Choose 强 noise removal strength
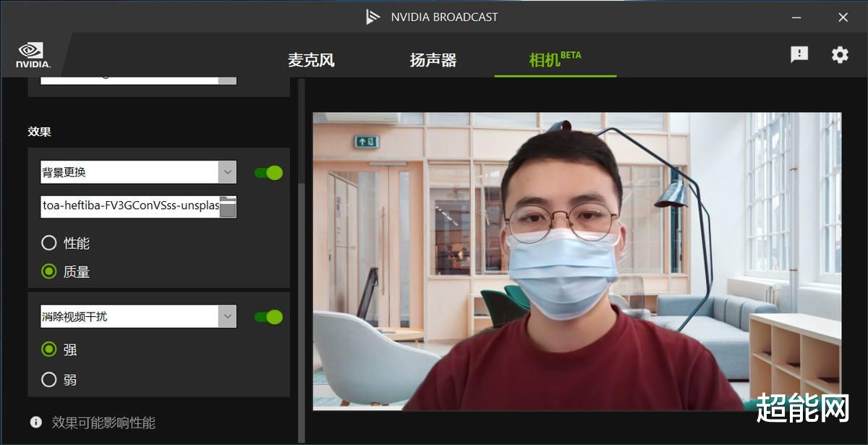The width and height of the screenshot is (868, 445). (x=48, y=349)
